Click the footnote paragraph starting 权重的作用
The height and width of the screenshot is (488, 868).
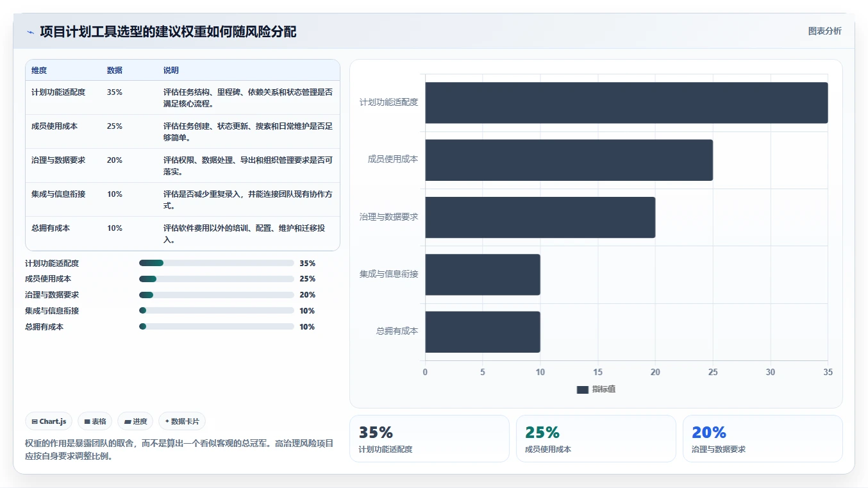pyautogui.click(x=179, y=450)
